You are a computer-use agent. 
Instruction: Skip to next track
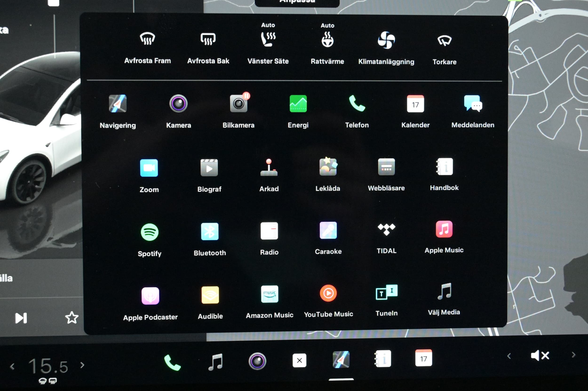pyautogui.click(x=21, y=318)
